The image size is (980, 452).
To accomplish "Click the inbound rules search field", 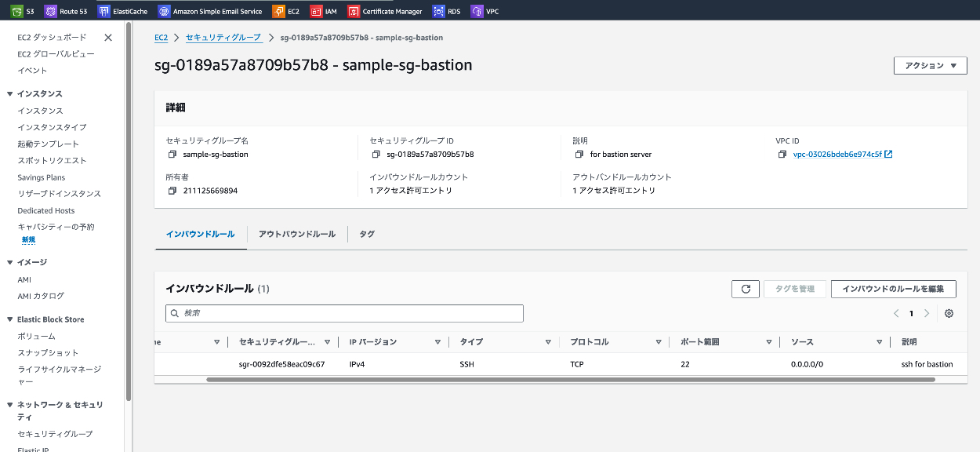I will click(x=345, y=313).
